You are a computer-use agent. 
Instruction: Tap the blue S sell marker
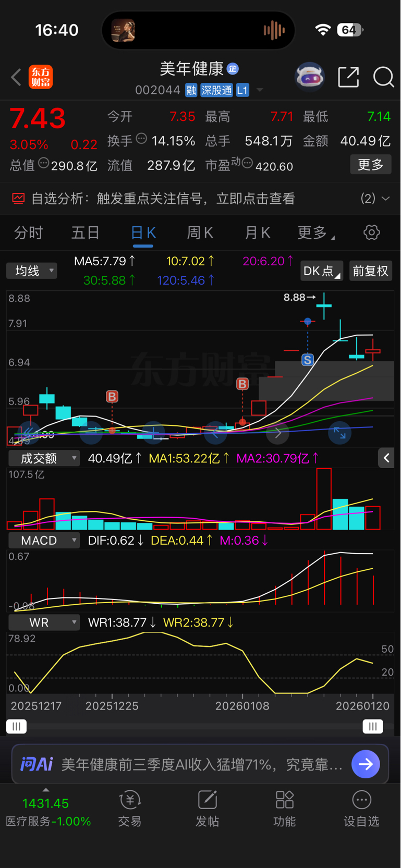click(308, 360)
